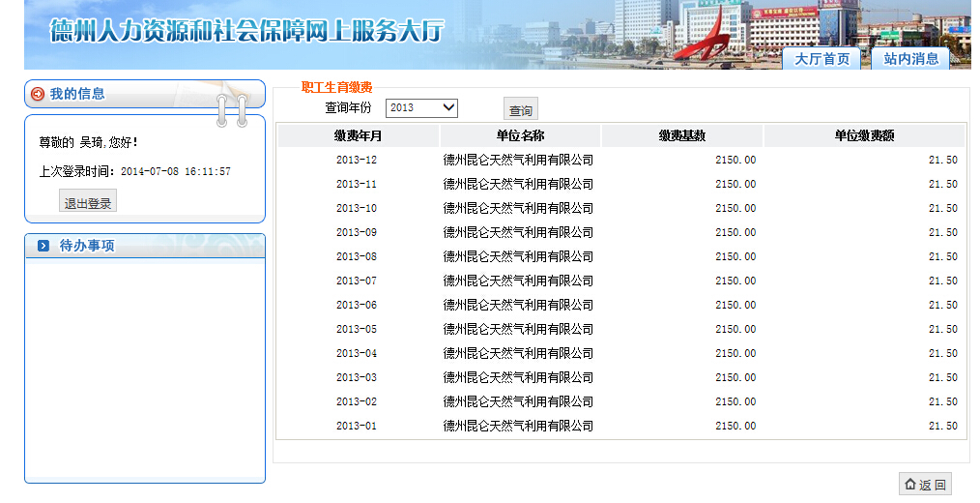Image resolution: width=980 pixels, height=503 pixels.
Task: Select the 缴费基数 column header
Action: click(681, 136)
